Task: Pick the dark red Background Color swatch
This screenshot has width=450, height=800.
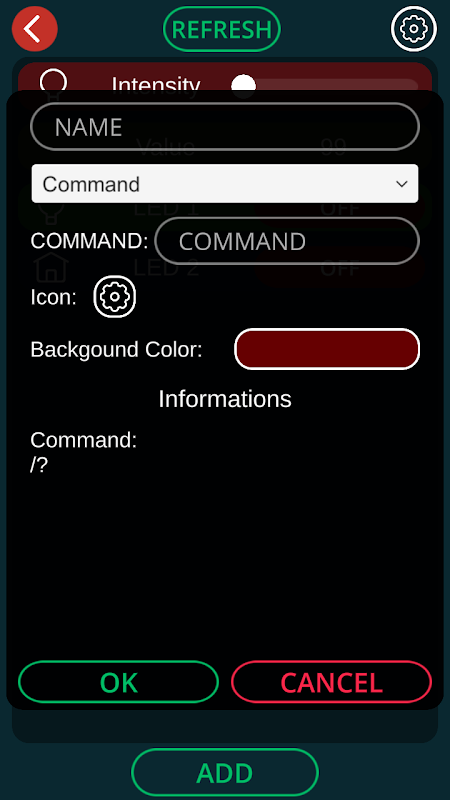Action: coord(327,349)
